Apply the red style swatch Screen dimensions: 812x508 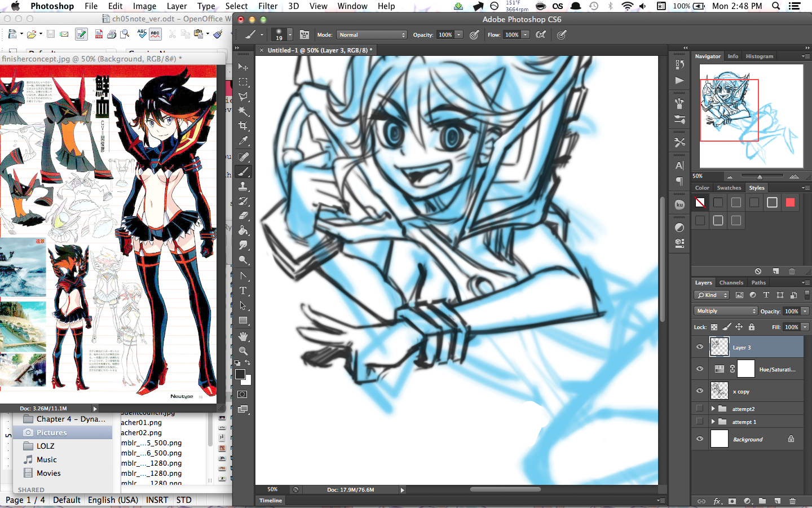[x=790, y=202]
